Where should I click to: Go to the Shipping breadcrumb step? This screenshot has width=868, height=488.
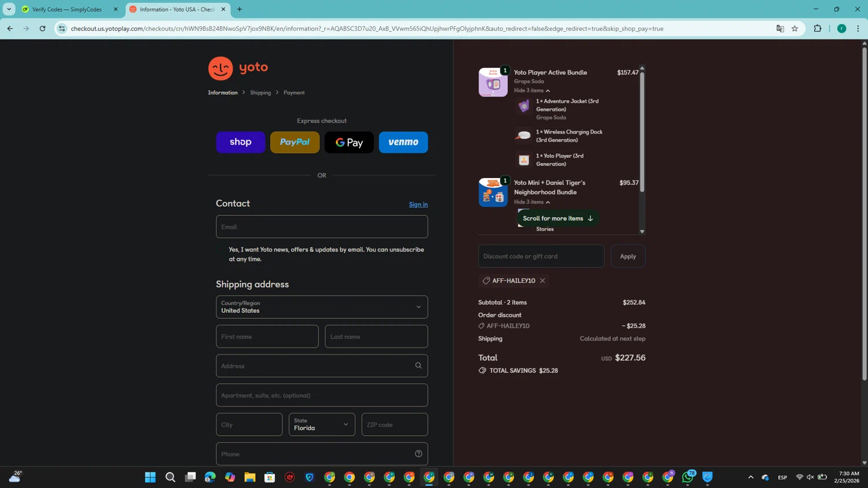[x=260, y=93]
